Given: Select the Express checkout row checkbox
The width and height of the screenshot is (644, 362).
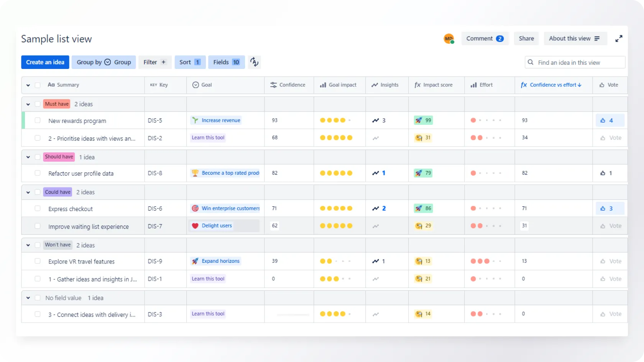Looking at the screenshot, I should tap(38, 208).
